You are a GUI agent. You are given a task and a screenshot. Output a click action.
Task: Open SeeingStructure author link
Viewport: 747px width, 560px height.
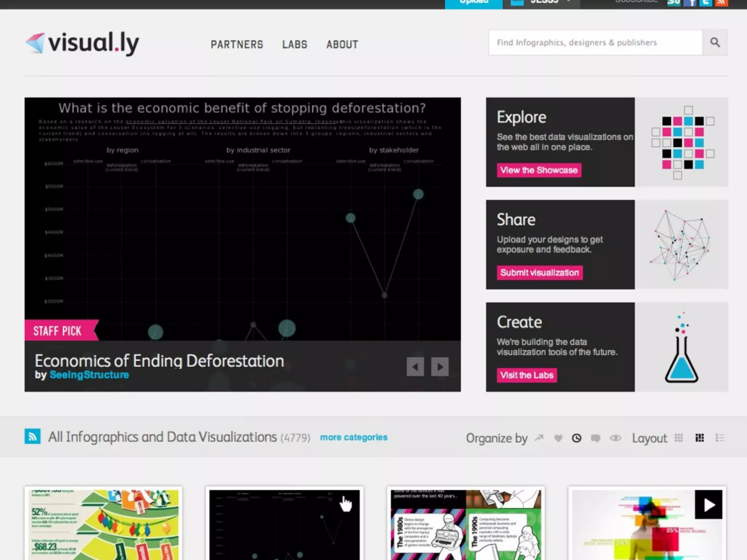[x=89, y=375]
